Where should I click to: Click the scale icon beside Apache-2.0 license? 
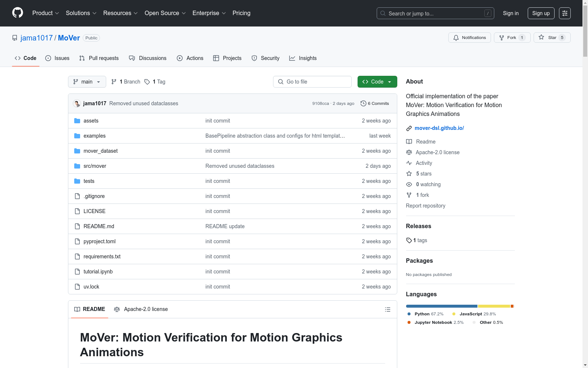coord(409,152)
